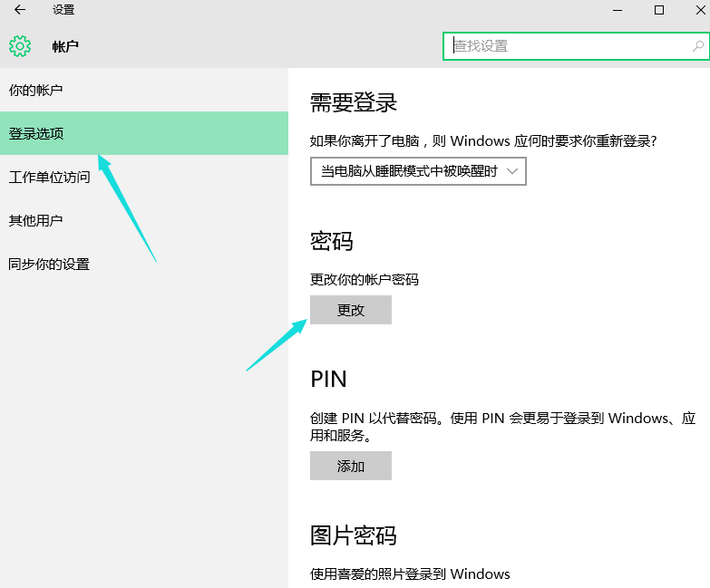Select 登录选项 in the sidebar
Viewport: 710px width, 588px height.
pos(36,134)
